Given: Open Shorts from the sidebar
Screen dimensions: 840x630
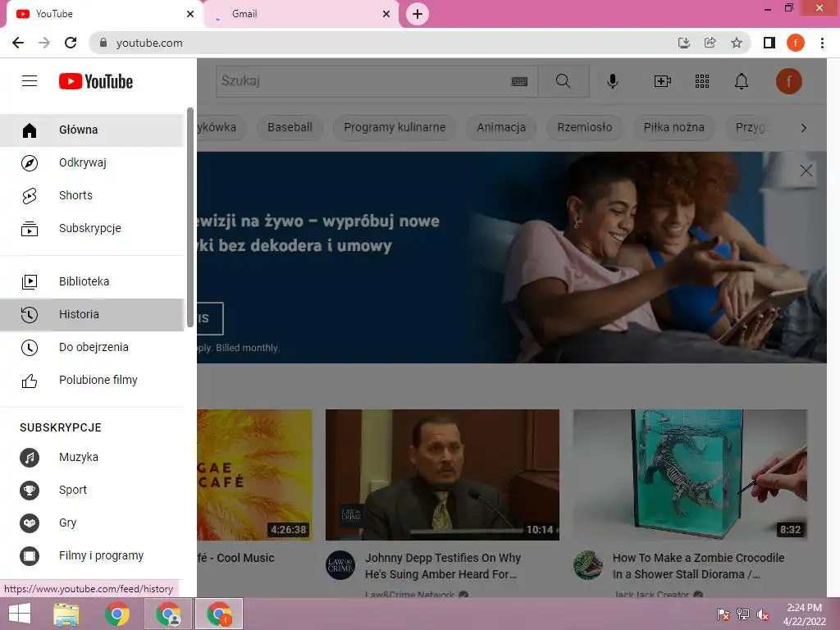Looking at the screenshot, I should [92, 195].
